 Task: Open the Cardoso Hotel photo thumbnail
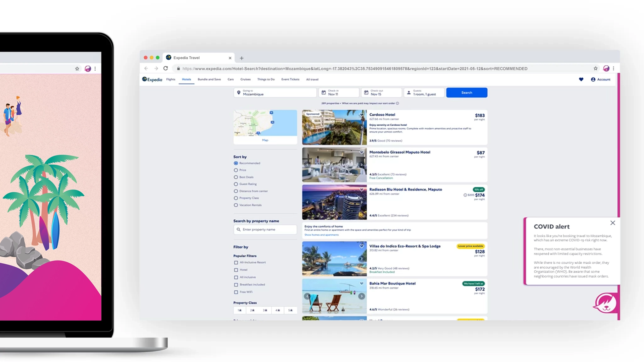334,127
